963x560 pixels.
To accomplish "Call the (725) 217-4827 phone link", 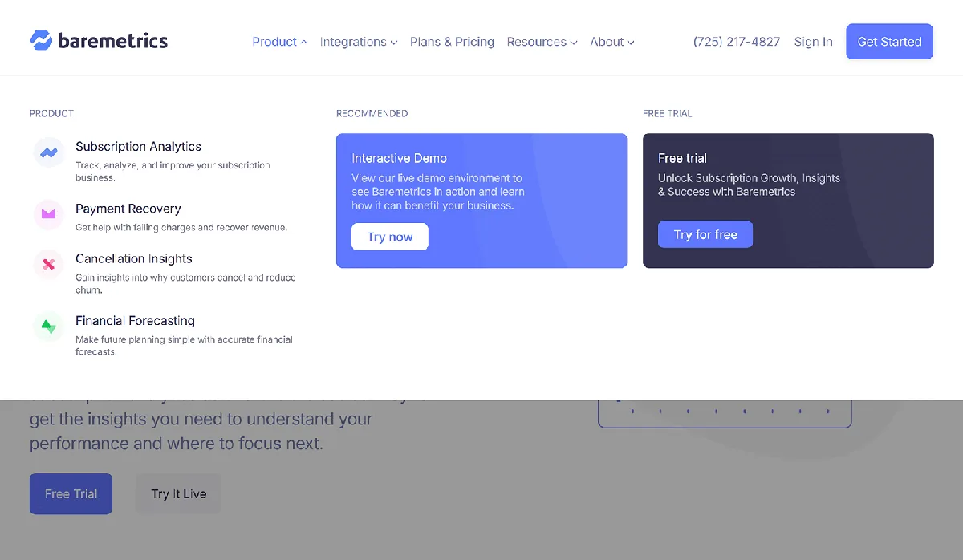I will [x=737, y=42].
